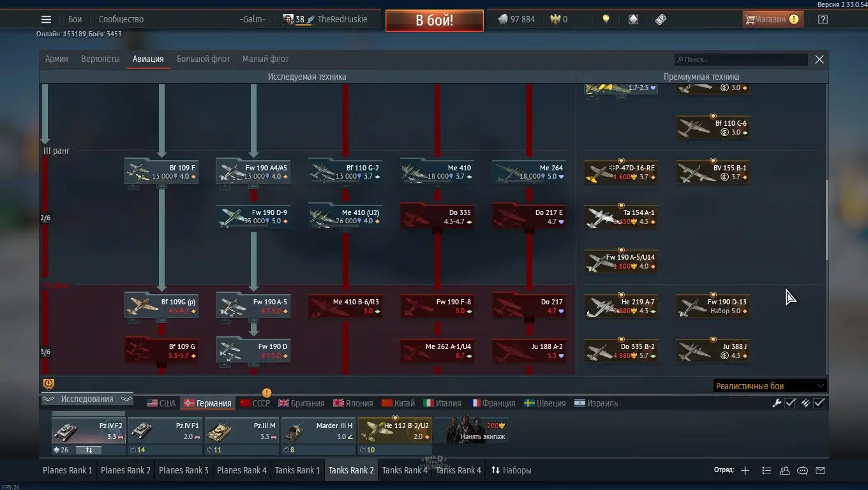Image resolution: width=868 pixels, height=490 pixels.
Task: Select the Fw 190 A4/A5 group
Action: click(x=253, y=172)
